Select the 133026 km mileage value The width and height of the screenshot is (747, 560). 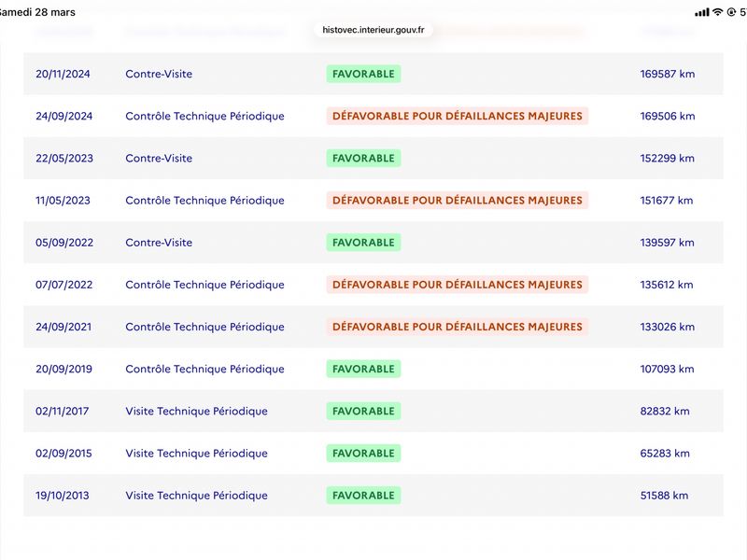pos(668,327)
